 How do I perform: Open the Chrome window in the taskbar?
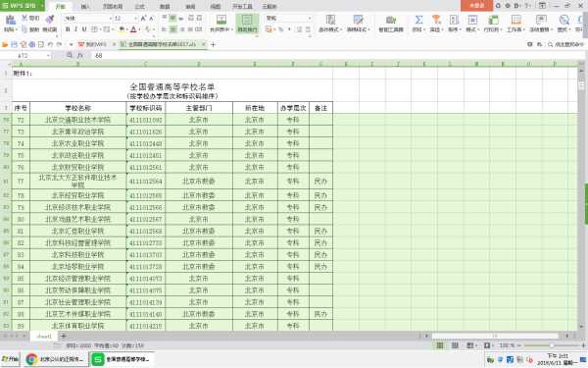tap(55, 359)
